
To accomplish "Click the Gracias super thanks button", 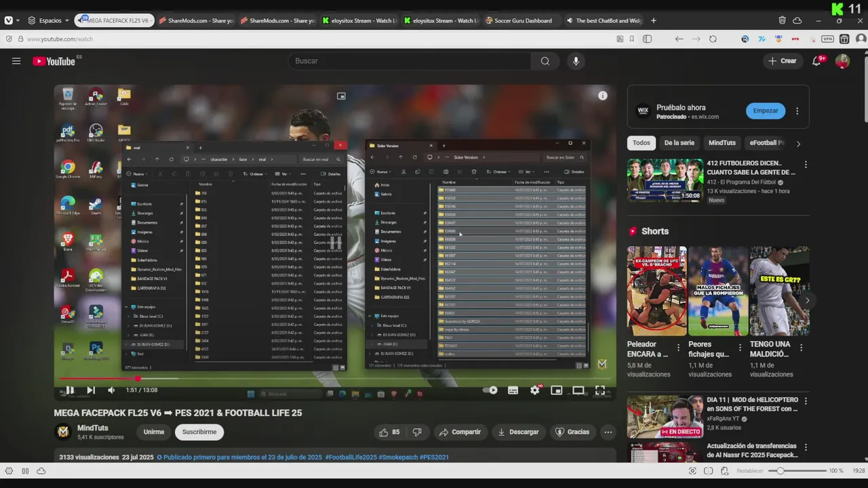I will pos(572,432).
